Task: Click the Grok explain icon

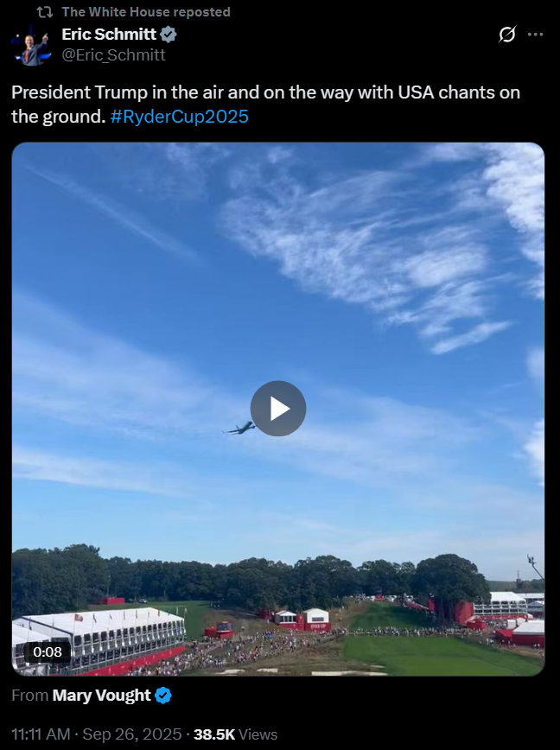Action: [507, 35]
